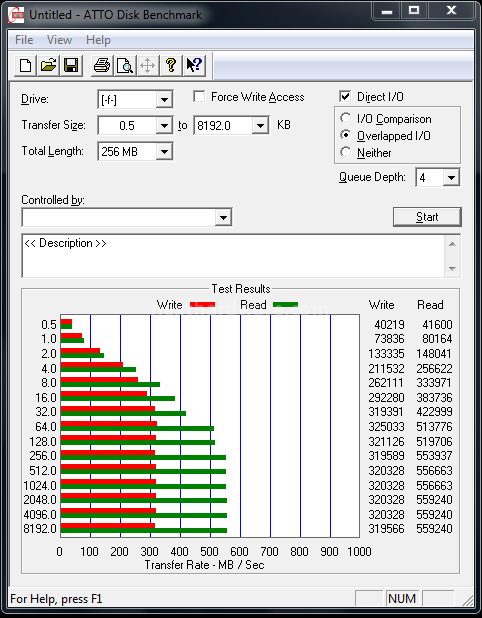Choose the Neither radio option

click(x=346, y=152)
